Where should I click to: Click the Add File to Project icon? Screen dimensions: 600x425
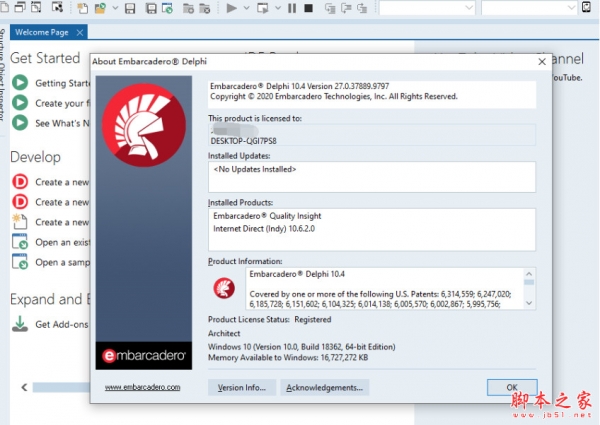(x=188, y=8)
